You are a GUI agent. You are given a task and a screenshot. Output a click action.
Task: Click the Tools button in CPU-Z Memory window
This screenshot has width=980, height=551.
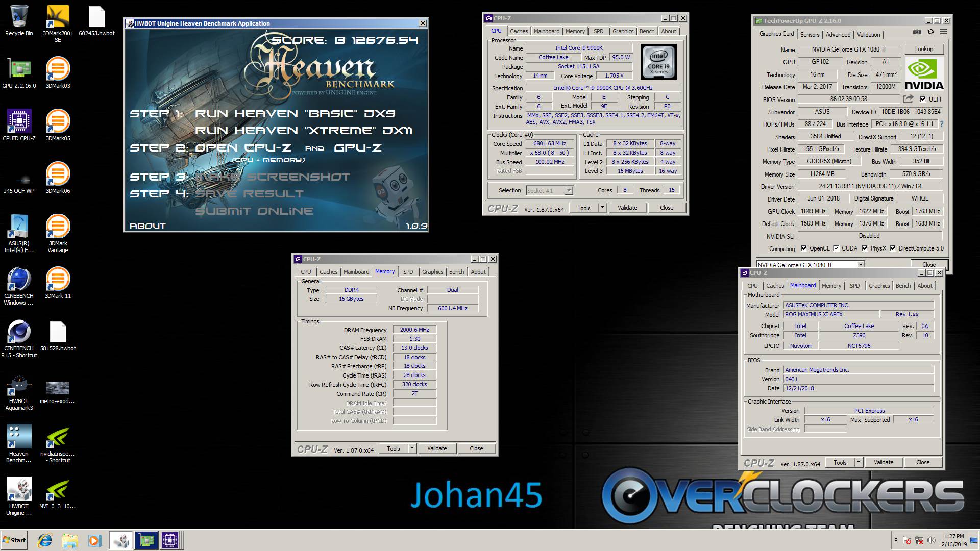click(394, 448)
